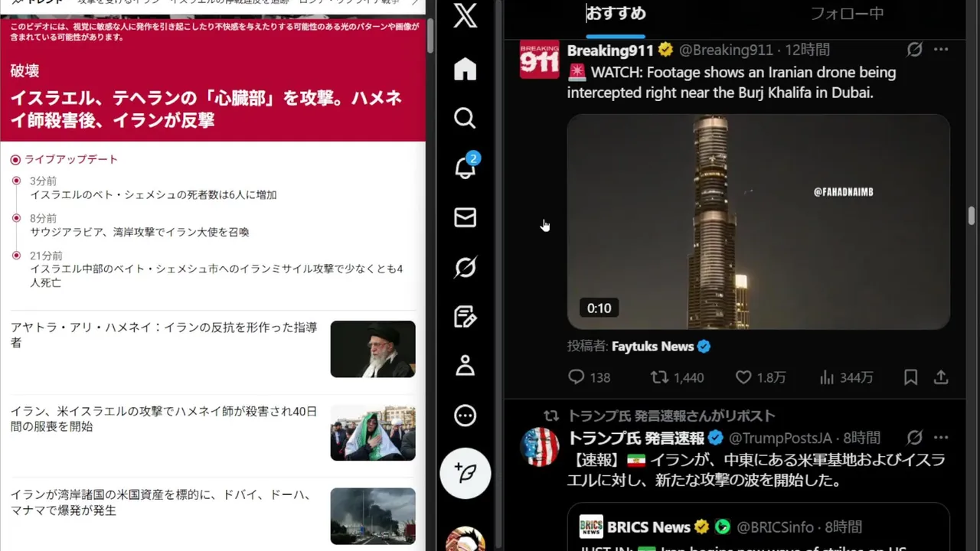Open the リポスト notice above トランプ氏 post
The height and width of the screenshot is (551, 980).
coord(671,416)
